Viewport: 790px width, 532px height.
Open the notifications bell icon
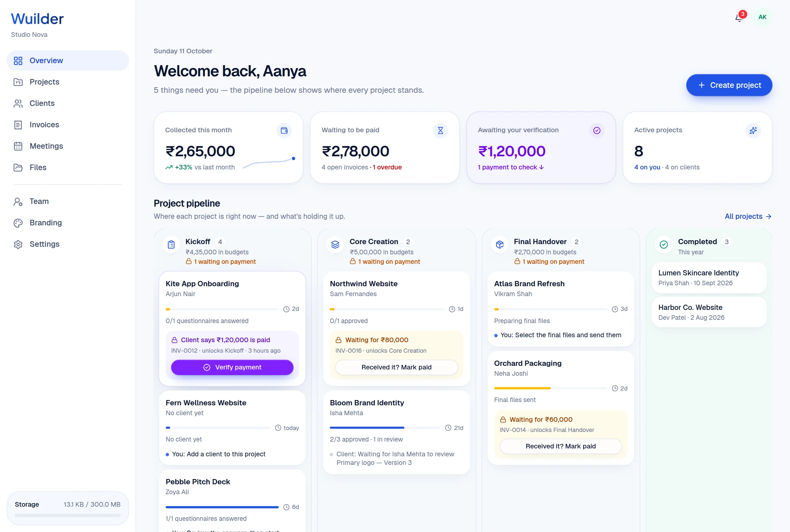click(x=739, y=17)
